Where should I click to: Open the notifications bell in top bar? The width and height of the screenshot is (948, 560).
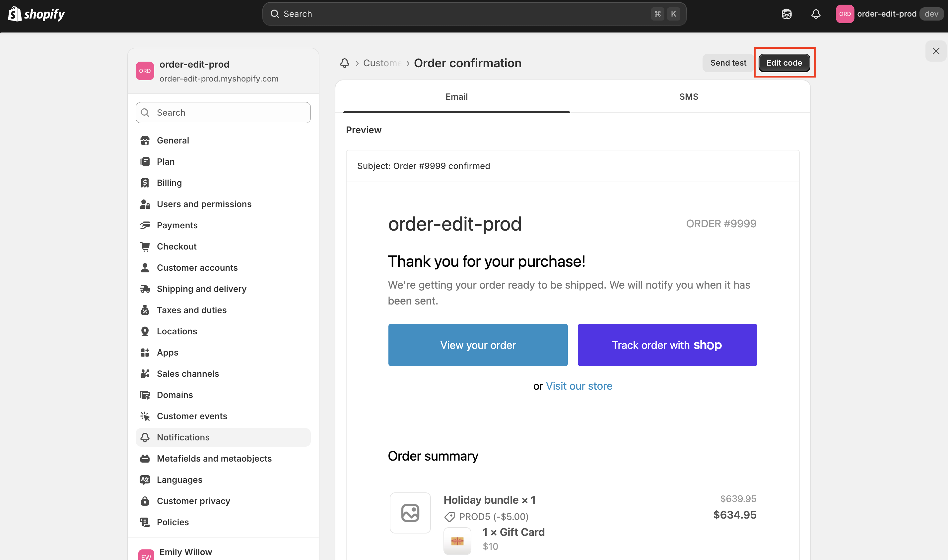coord(815,14)
